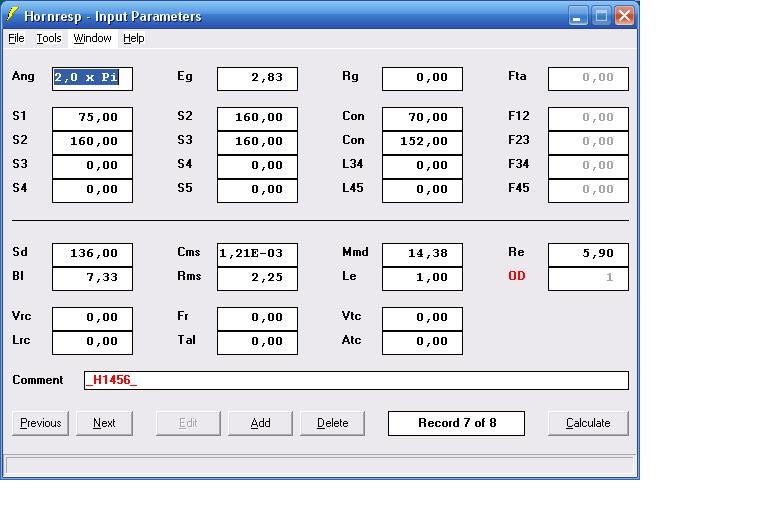Screen dimensions: 775x529
Task: Open the Help menu
Action: [x=133, y=38]
